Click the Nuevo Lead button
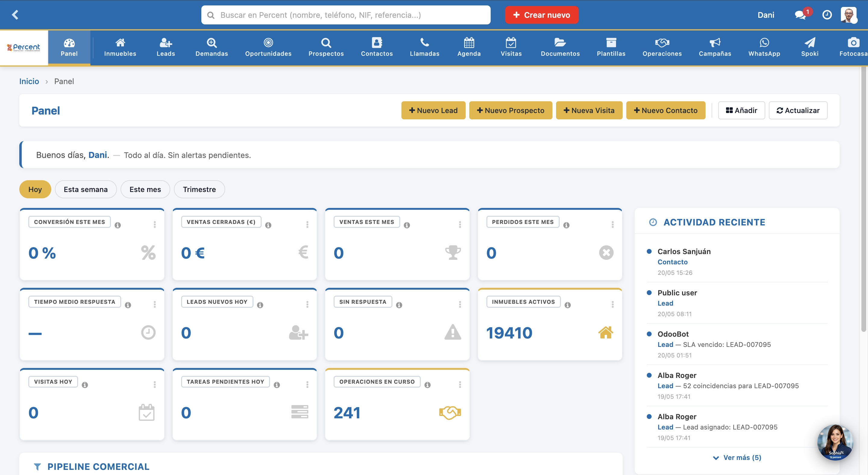This screenshot has height=475, width=868. pos(433,111)
